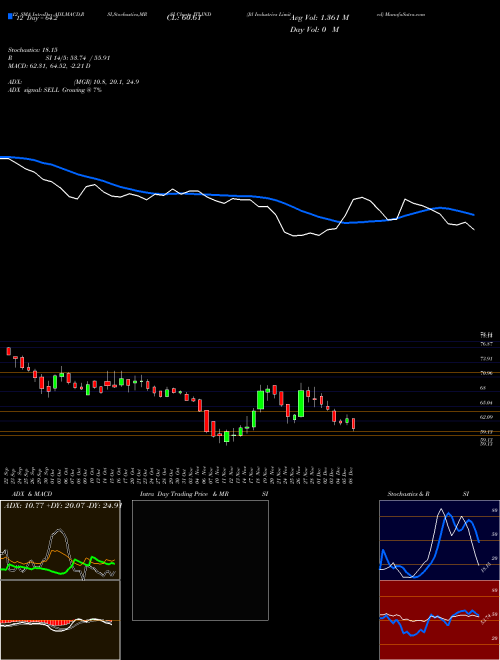Click the "Day Vol: 0 M" label
Image resolution: width=500 pixels, height=660 pixels.
(314, 30)
